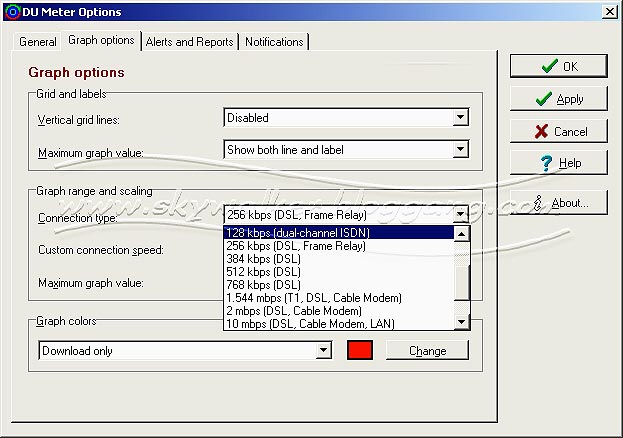Select 768 kbps (DSL) from list
Image resolution: width=623 pixels, height=438 pixels.
(339, 285)
